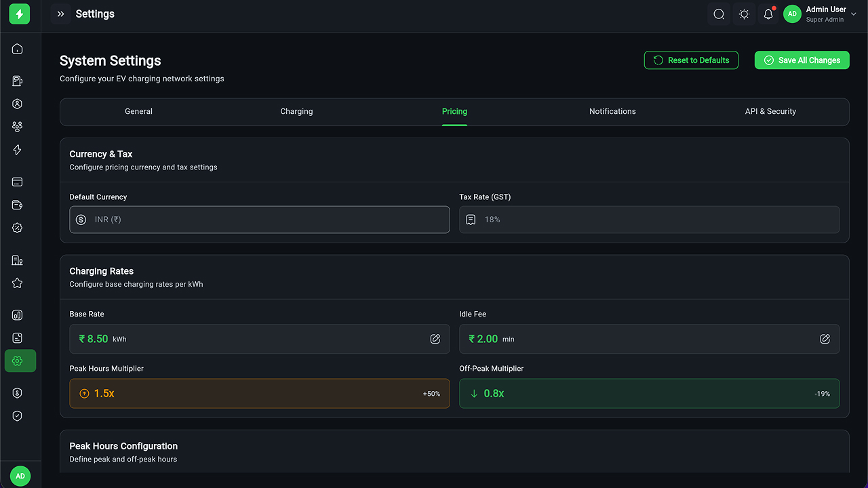Switch to the API & Security tab
Screen dimensions: 868x488
770,112
